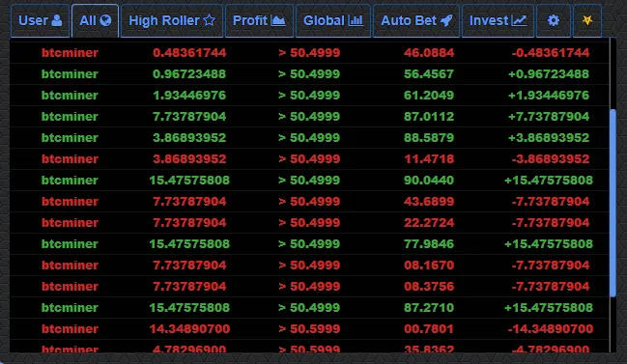
Task: Open the Invest tab
Action: (498, 21)
